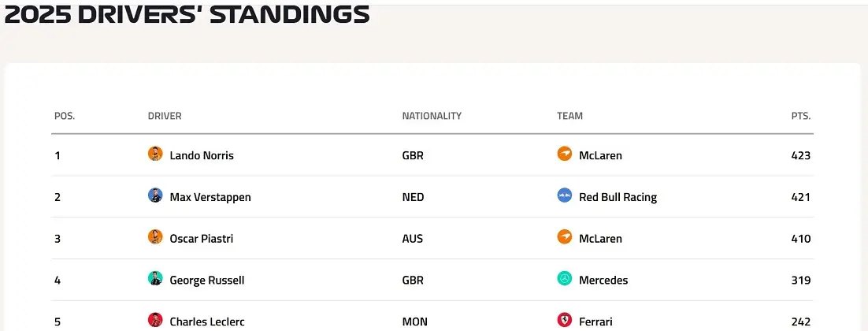This screenshot has width=868, height=331.
Task: Open George Russell driver page
Action: [207, 280]
